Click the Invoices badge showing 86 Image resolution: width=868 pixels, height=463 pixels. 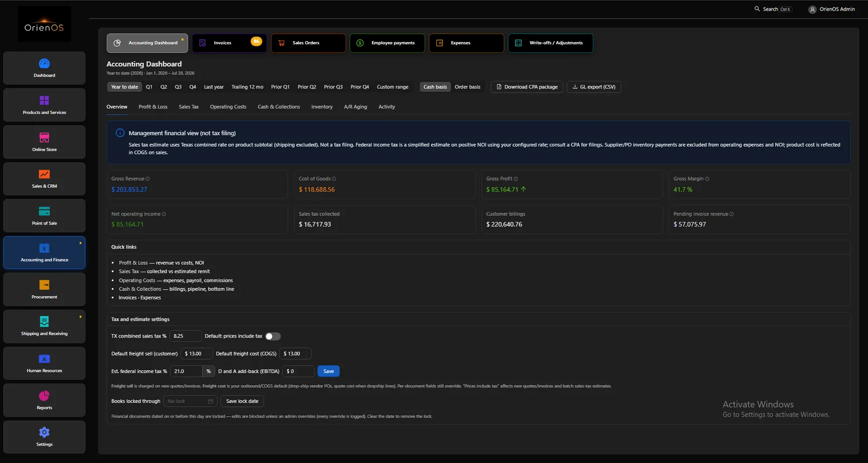click(x=256, y=41)
